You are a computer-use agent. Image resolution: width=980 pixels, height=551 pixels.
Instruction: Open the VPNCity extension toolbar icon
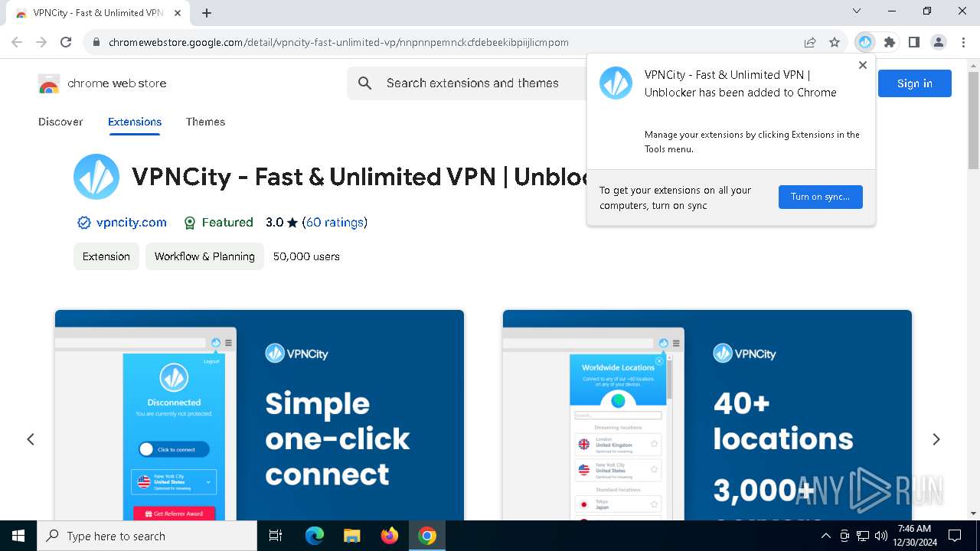(x=865, y=42)
